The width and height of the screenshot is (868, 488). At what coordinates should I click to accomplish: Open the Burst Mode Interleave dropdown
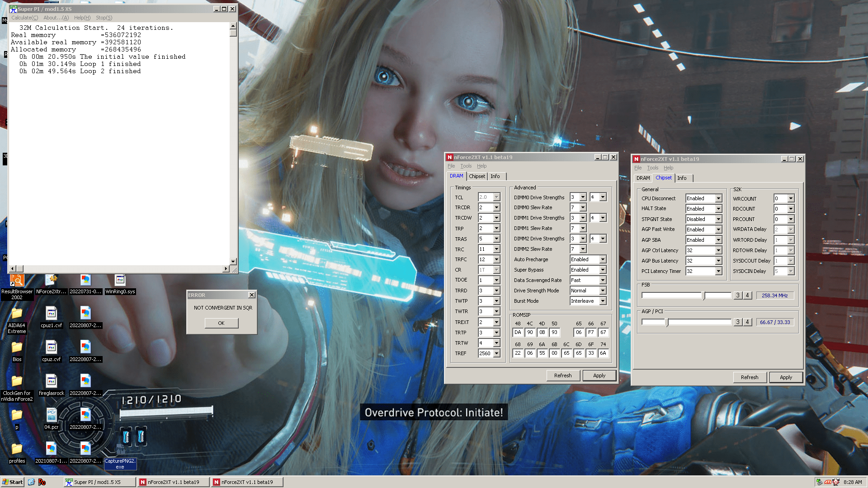(603, 301)
